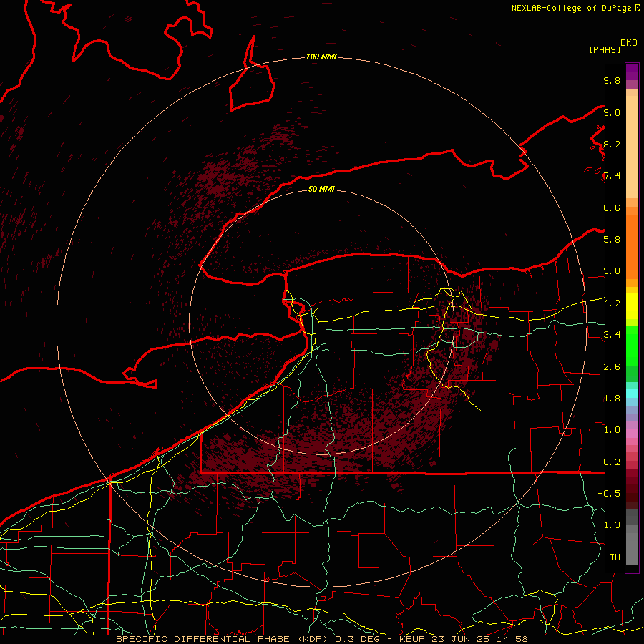
Task: Click the 6.6 scale value
Action: pyautogui.click(x=612, y=208)
